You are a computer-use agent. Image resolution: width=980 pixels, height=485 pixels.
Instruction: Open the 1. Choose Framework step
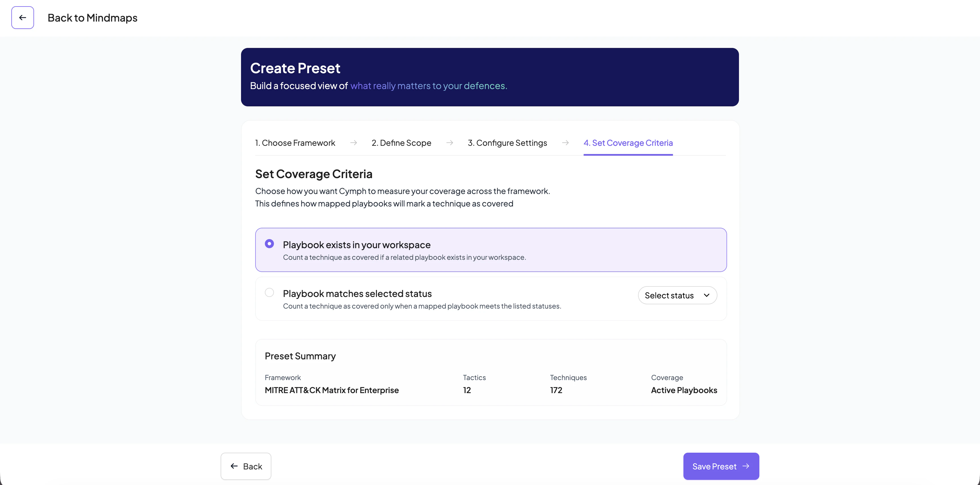pyautogui.click(x=295, y=143)
